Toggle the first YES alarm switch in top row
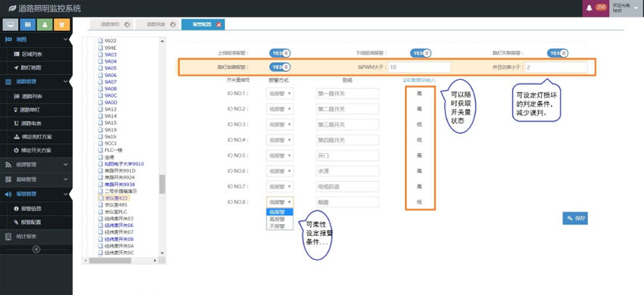Viewport: 644px width, 295px height. (x=280, y=54)
